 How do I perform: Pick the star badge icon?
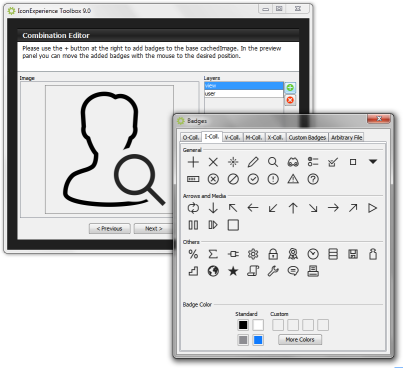(x=233, y=271)
